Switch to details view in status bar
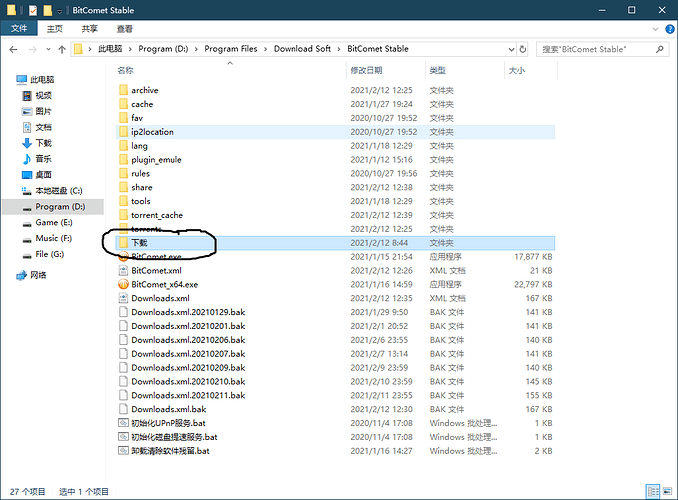678x500 pixels. coord(653,491)
